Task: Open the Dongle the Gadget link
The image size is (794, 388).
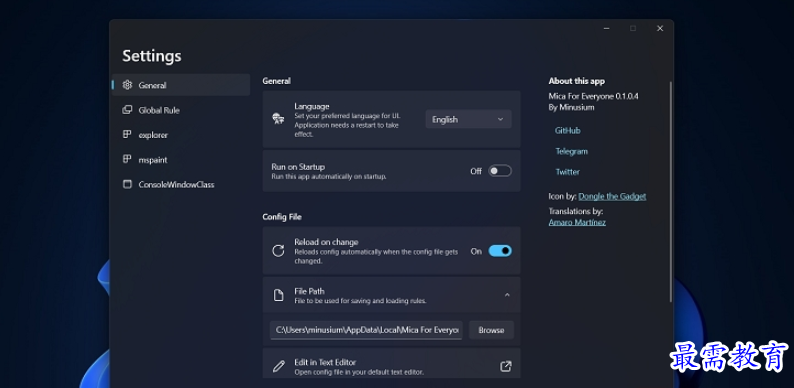Action: (612, 197)
